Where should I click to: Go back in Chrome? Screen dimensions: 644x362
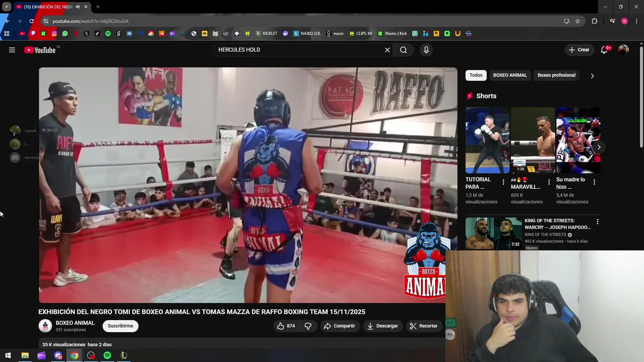point(7,21)
